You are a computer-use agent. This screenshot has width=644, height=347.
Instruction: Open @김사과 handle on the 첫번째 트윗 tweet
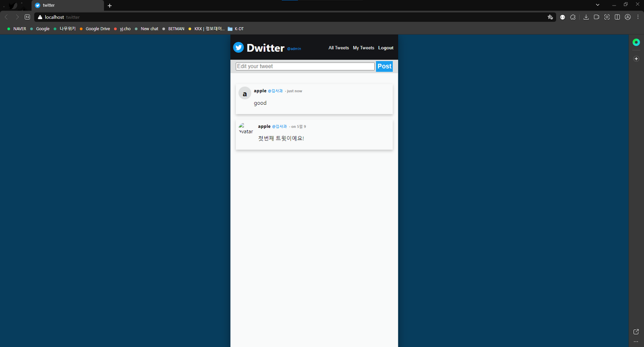(279, 126)
